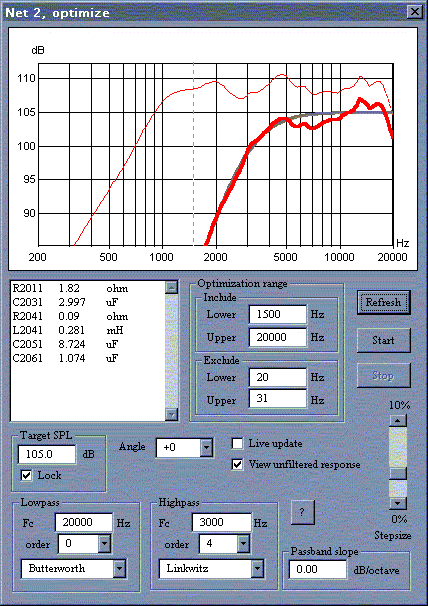Close the Net 2 optimize window
The width and height of the screenshot is (428, 606).
tap(414, 12)
